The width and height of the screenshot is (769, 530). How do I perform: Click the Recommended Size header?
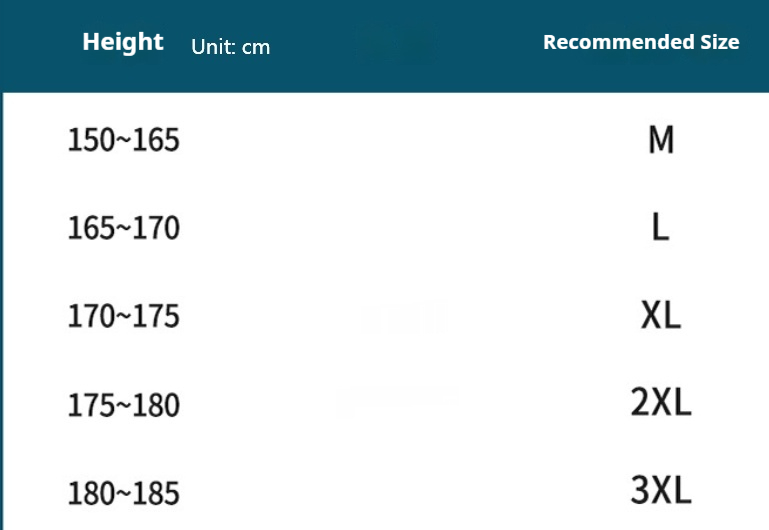tap(641, 42)
